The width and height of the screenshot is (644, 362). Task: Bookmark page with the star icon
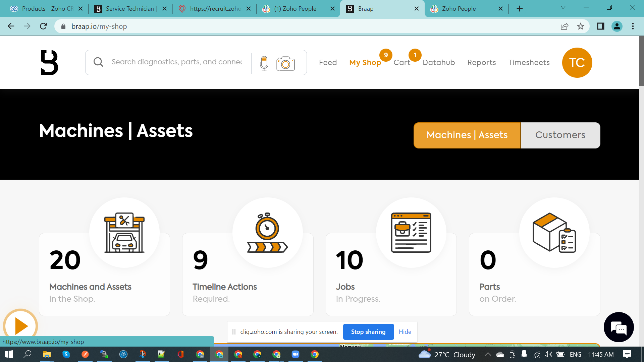[581, 26]
